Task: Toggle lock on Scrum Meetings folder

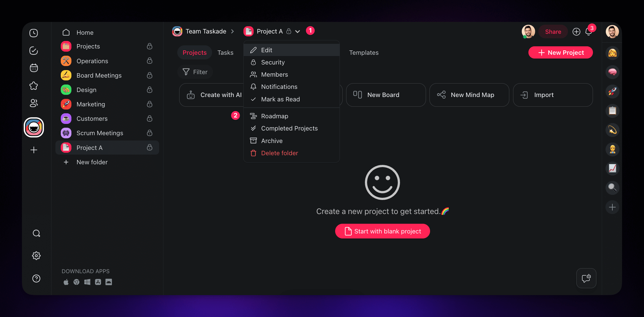Action: coord(150,133)
